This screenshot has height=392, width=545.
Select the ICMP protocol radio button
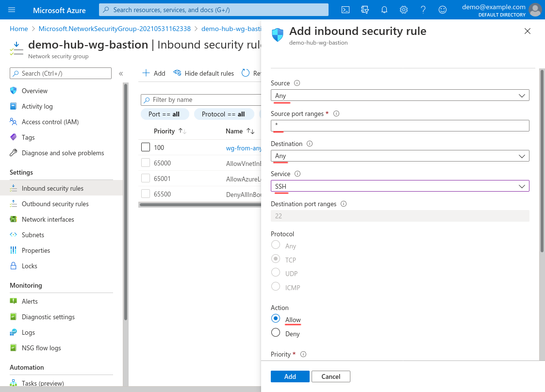coord(276,286)
